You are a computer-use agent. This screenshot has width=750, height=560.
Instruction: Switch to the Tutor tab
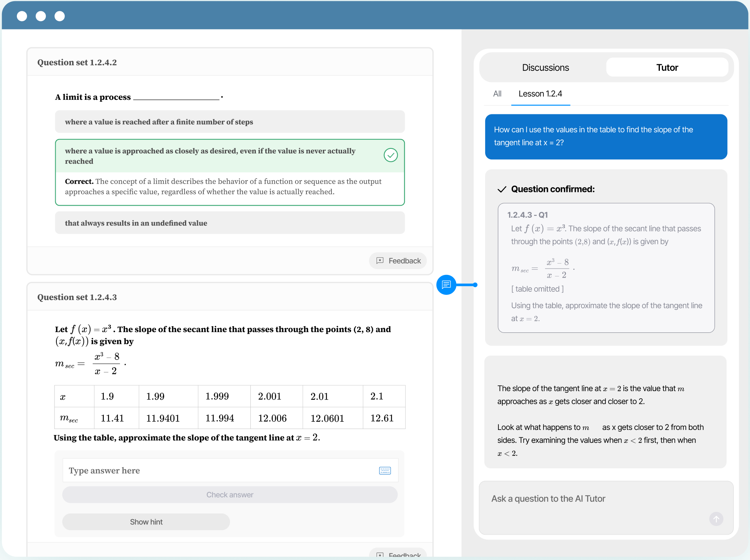point(667,68)
